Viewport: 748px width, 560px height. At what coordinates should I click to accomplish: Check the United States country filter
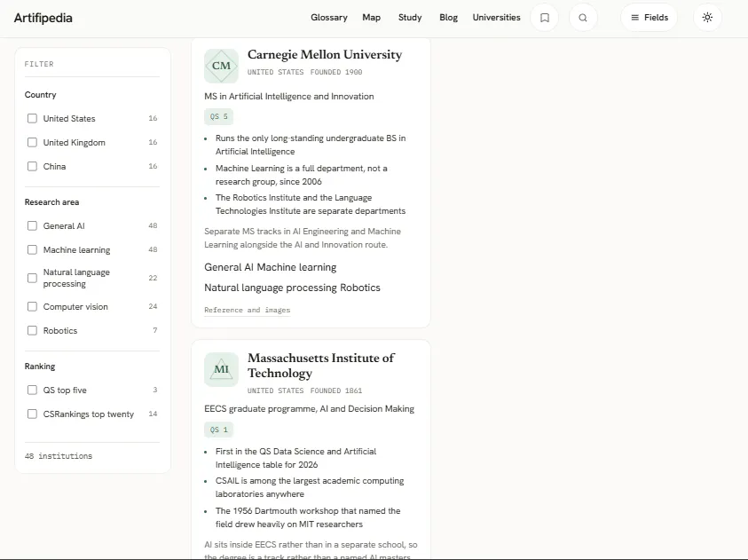[x=32, y=118]
